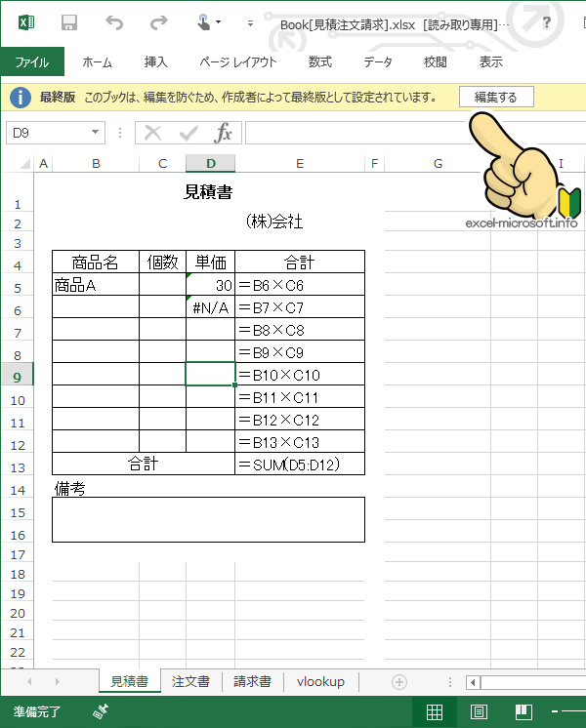Switch to Page Layout view icon
Viewport: 586px width, 728px height.
click(479, 711)
